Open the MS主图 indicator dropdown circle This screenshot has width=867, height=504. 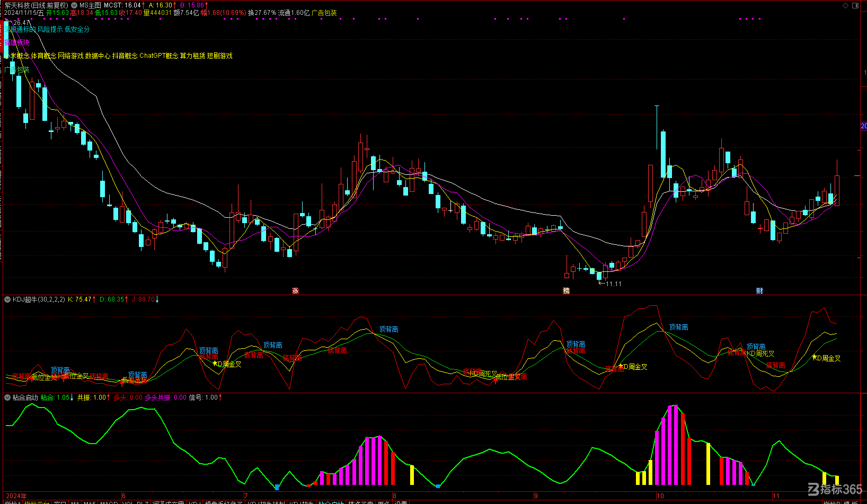tap(75, 5)
